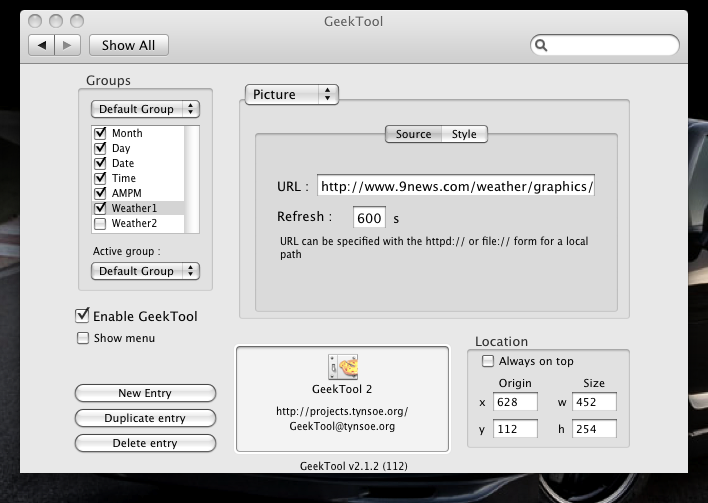The height and width of the screenshot is (503, 708).
Task: Check the Weather2 entry checkbox
Action: tap(100, 223)
